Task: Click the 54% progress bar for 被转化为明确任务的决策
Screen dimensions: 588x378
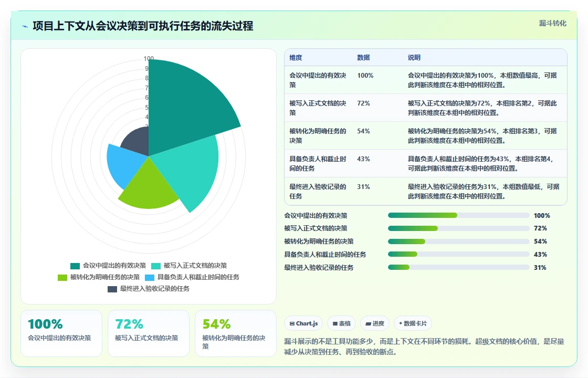Action: (459, 241)
